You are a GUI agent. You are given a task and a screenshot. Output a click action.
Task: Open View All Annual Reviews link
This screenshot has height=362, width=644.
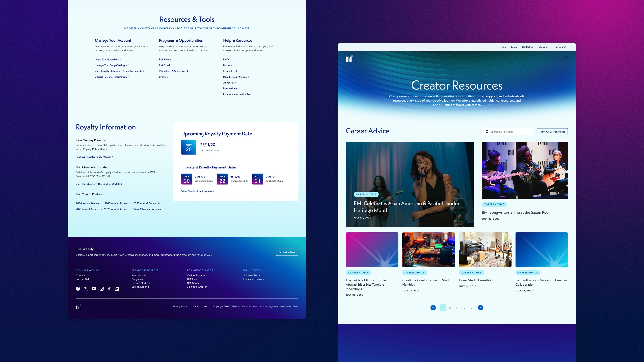(x=148, y=209)
